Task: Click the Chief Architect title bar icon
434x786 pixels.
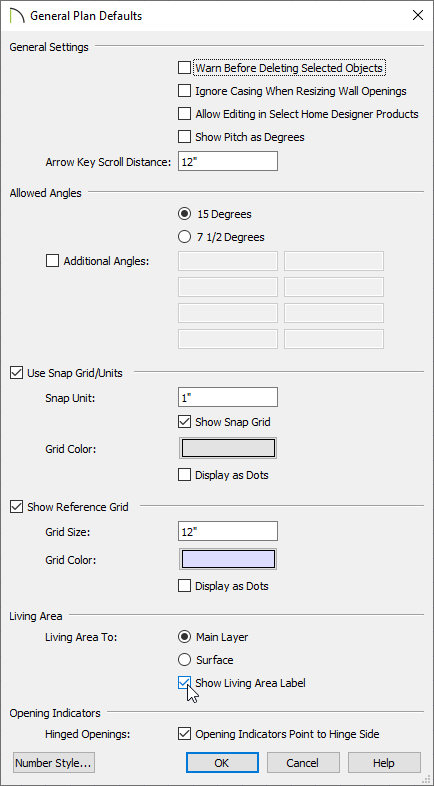Action: pos(17,15)
